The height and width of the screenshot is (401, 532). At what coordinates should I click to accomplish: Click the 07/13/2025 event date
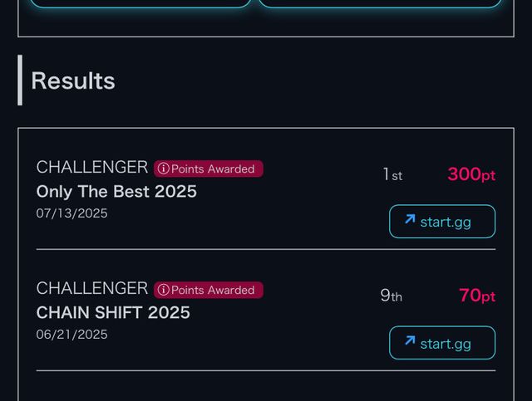(71, 213)
